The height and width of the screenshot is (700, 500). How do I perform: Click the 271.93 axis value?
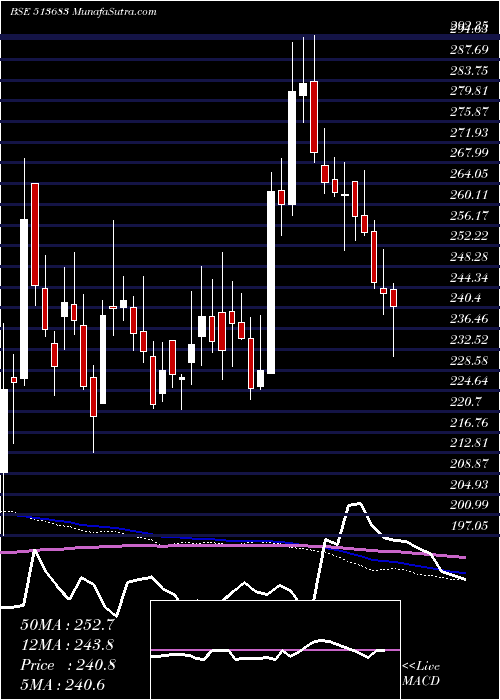click(x=469, y=133)
